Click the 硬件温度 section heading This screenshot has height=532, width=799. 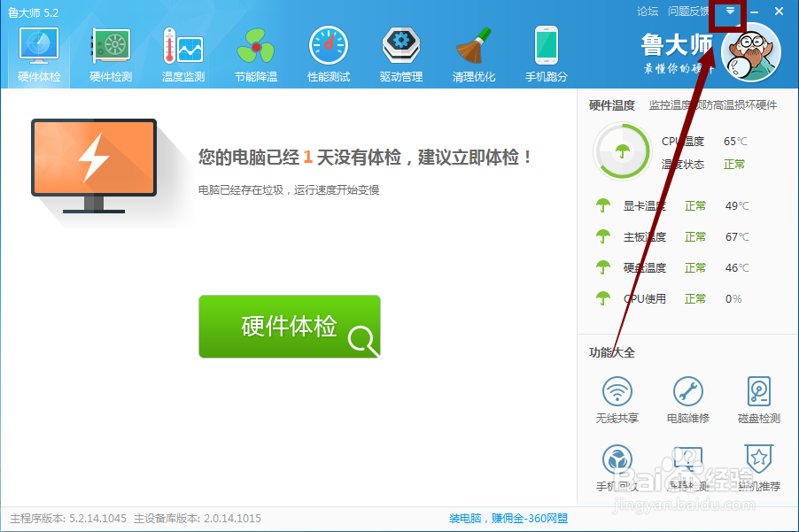[x=611, y=105]
